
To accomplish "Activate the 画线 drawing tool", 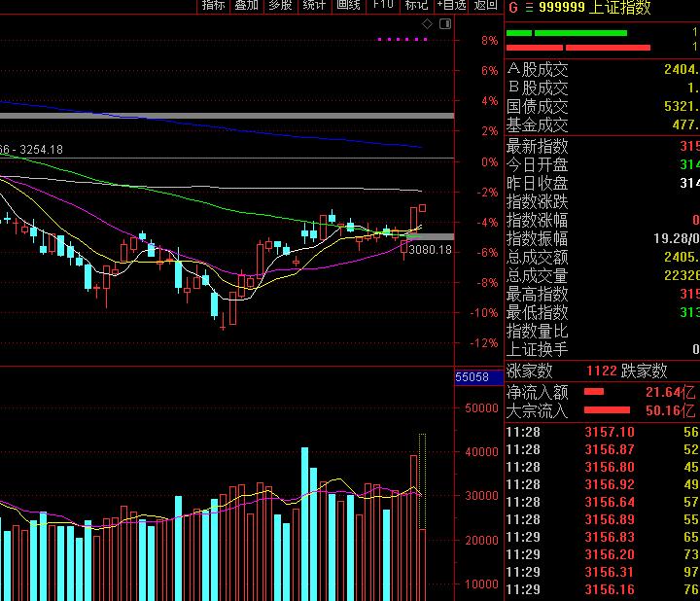I will pyautogui.click(x=349, y=5).
